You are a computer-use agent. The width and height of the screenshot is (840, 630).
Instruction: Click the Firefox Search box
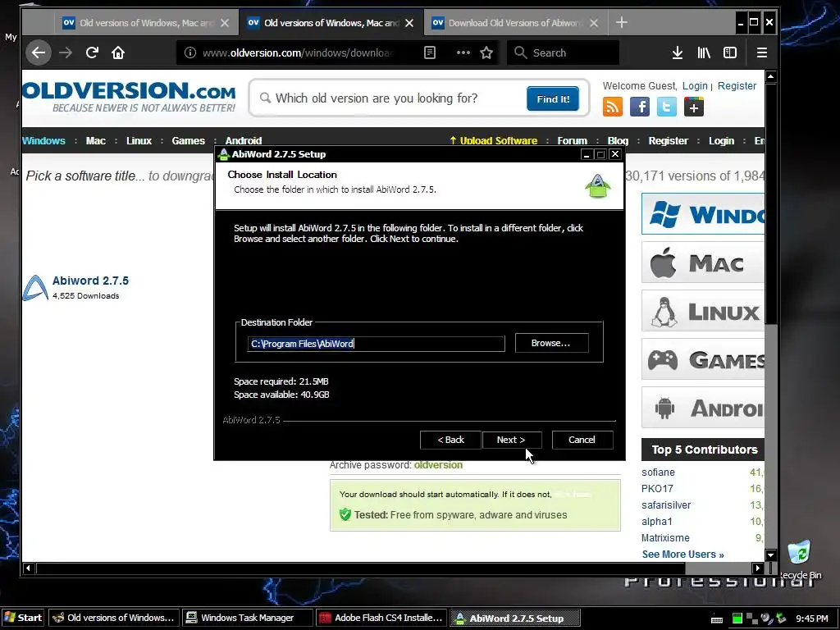[x=563, y=52]
